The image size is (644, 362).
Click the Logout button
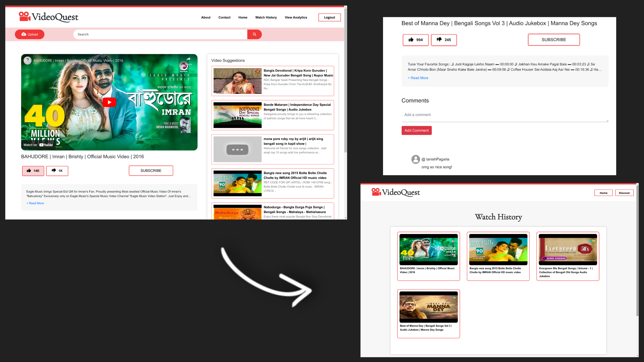(x=329, y=17)
